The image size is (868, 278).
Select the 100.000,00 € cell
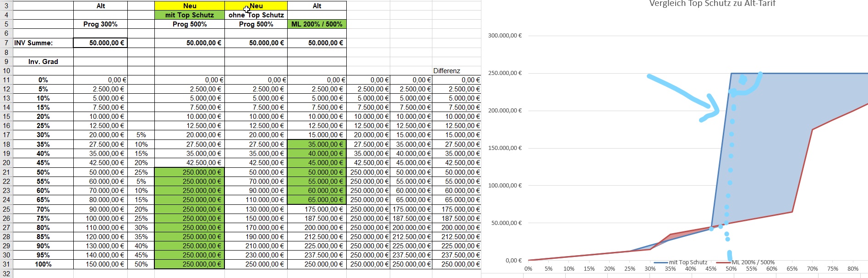100,219
